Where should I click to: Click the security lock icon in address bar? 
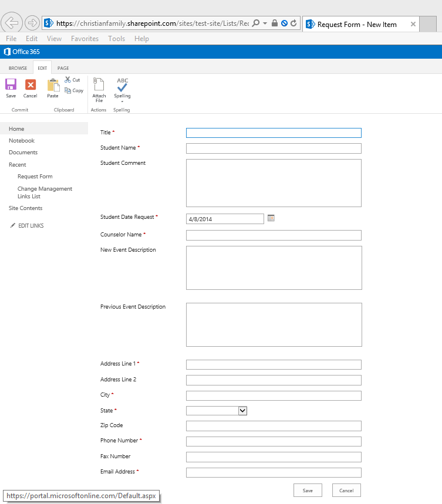point(275,23)
